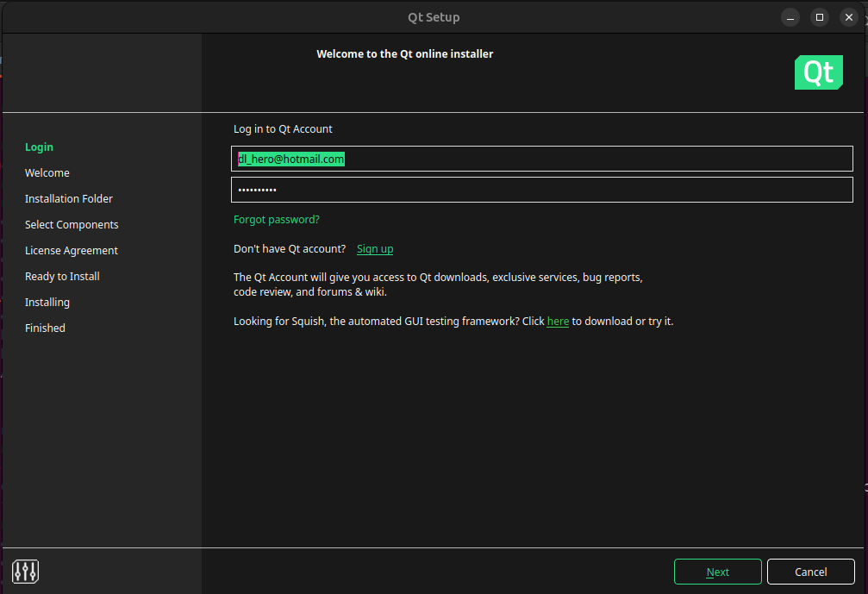
Task: Close the Qt Setup window
Action: click(x=849, y=18)
